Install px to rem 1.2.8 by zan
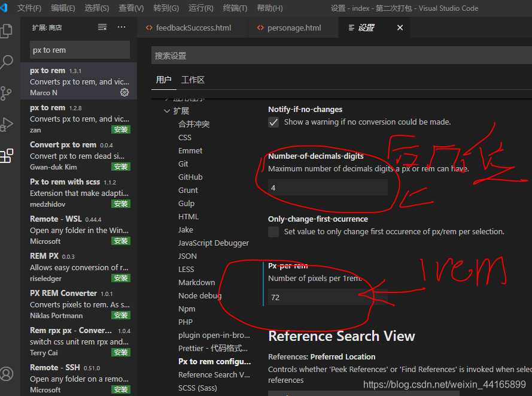This screenshot has height=396, width=532. [121, 129]
